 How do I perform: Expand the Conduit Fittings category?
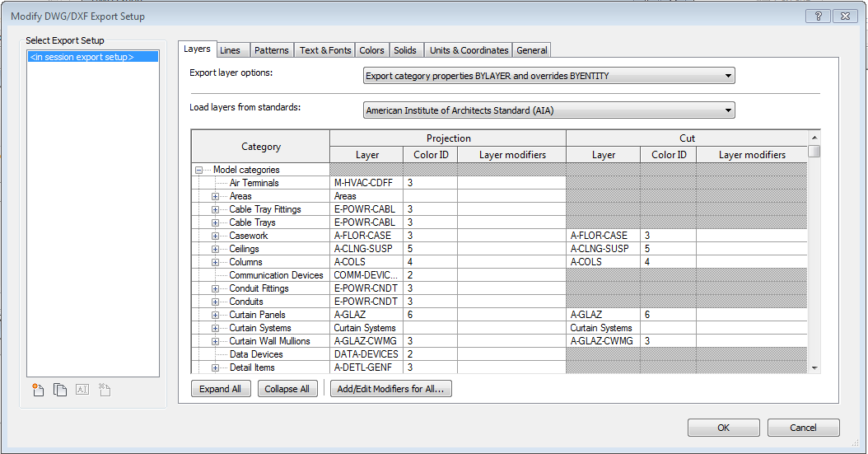(x=215, y=289)
